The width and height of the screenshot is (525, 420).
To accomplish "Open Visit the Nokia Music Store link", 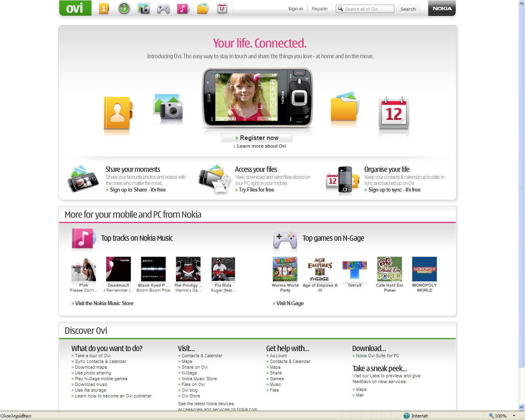I will pos(104,304).
